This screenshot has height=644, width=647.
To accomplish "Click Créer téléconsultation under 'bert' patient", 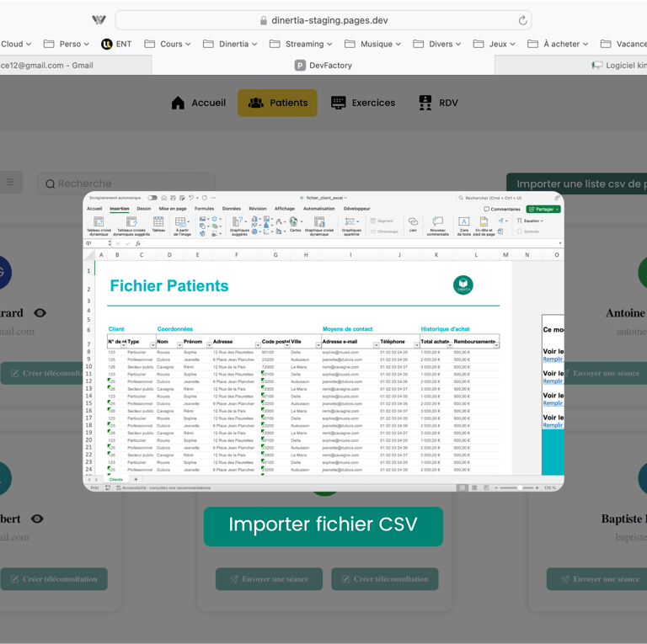I will click(54, 579).
